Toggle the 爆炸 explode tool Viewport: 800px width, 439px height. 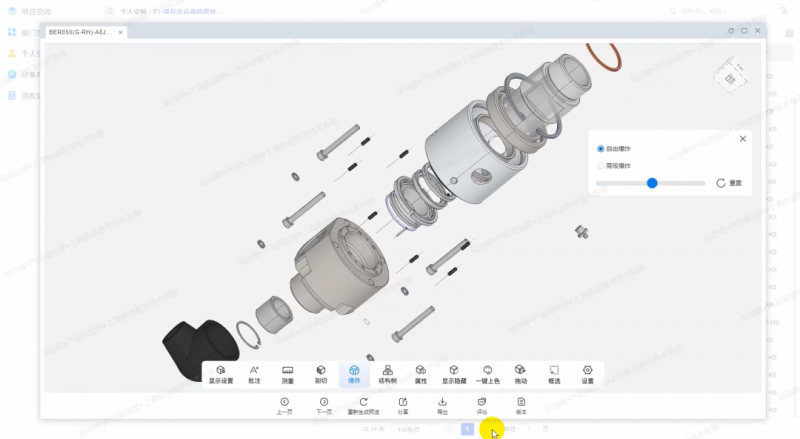tap(354, 373)
